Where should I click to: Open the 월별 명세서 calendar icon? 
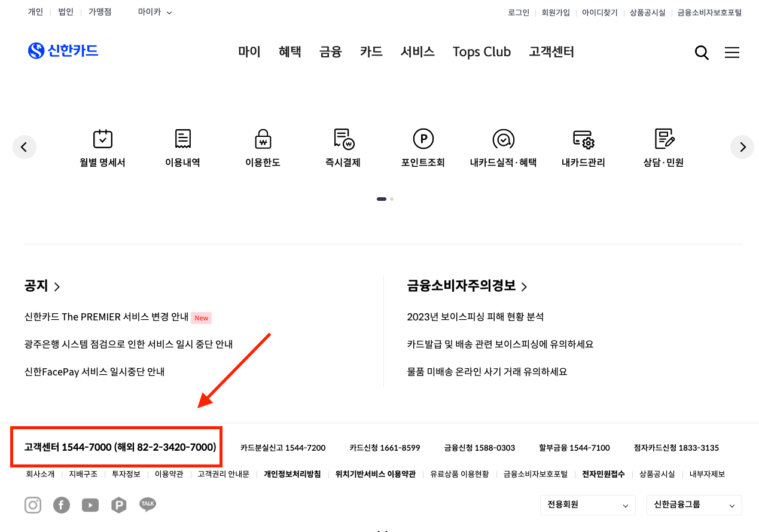click(103, 139)
